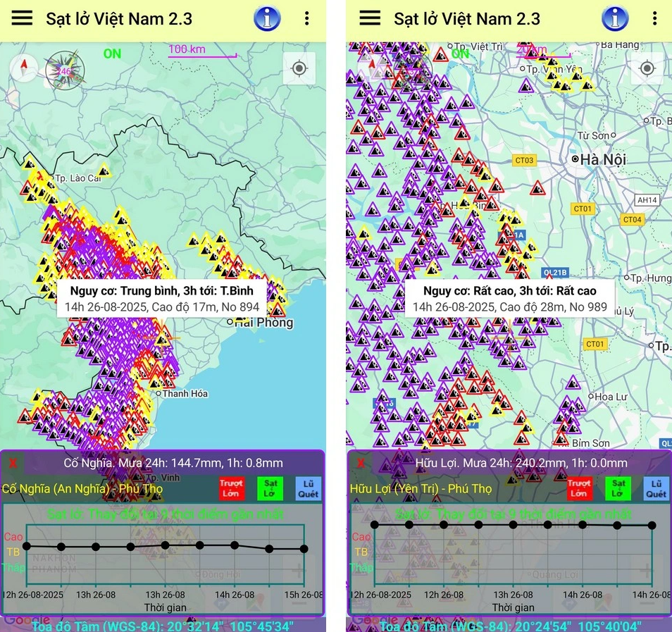
Task: Open the hamburger menu on the right screen
Action: point(370,18)
